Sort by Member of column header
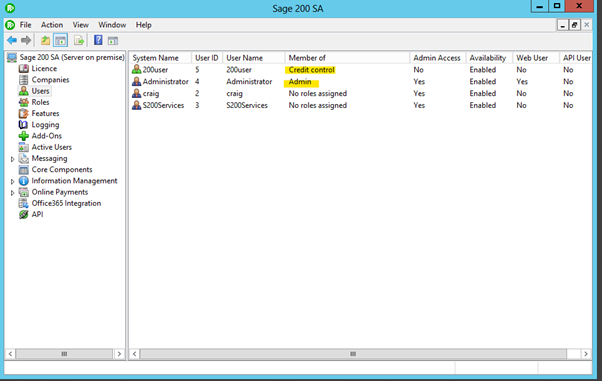602x381 pixels. pos(347,58)
